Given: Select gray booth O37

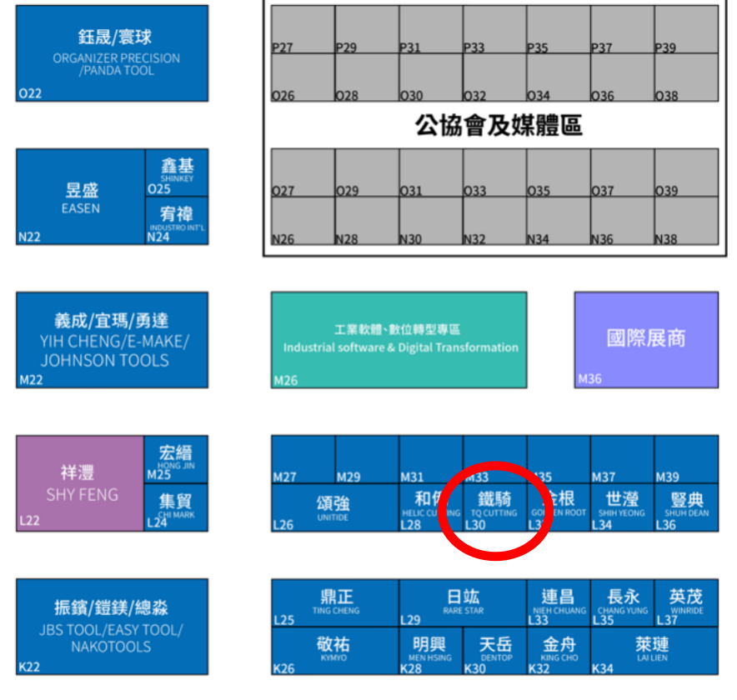Looking at the screenshot, I should point(623,172).
